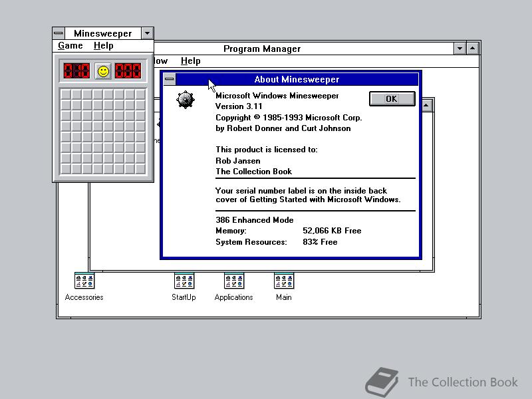The width and height of the screenshot is (532, 399).
Task: Click the mine icon in About dialog
Action: click(x=186, y=100)
